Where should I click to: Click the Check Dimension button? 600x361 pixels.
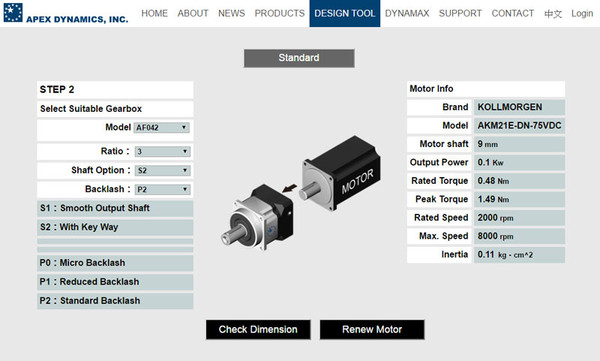(258, 330)
